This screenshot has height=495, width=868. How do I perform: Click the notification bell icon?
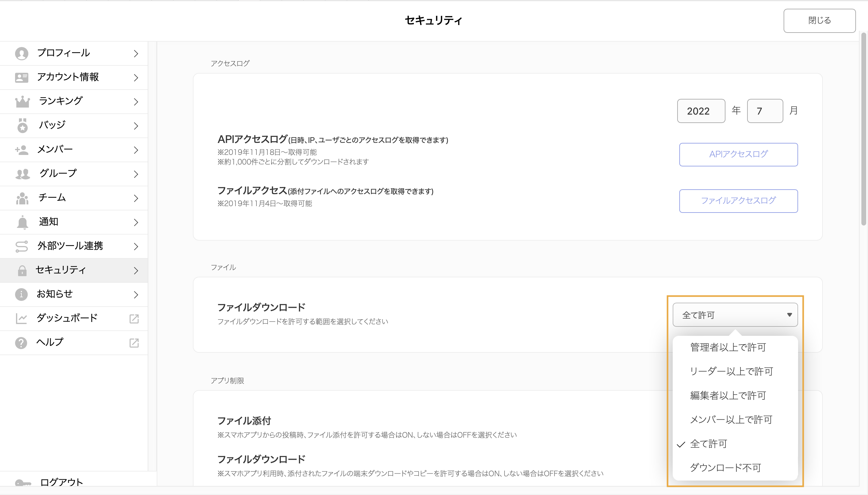click(22, 222)
